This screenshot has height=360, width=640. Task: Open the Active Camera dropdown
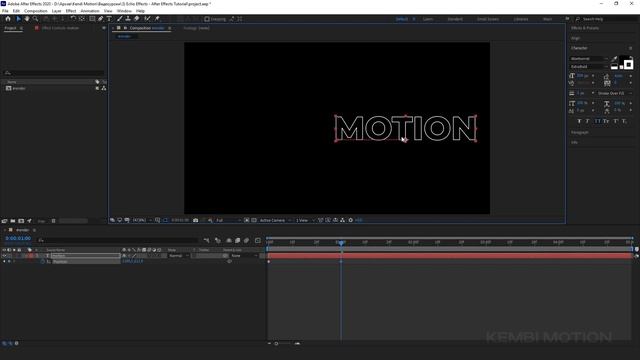coord(275,220)
